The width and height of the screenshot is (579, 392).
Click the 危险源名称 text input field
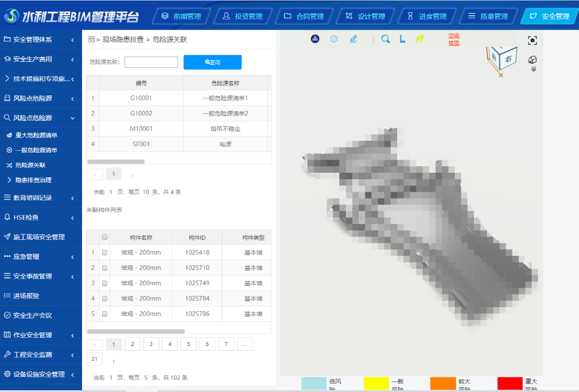click(151, 62)
